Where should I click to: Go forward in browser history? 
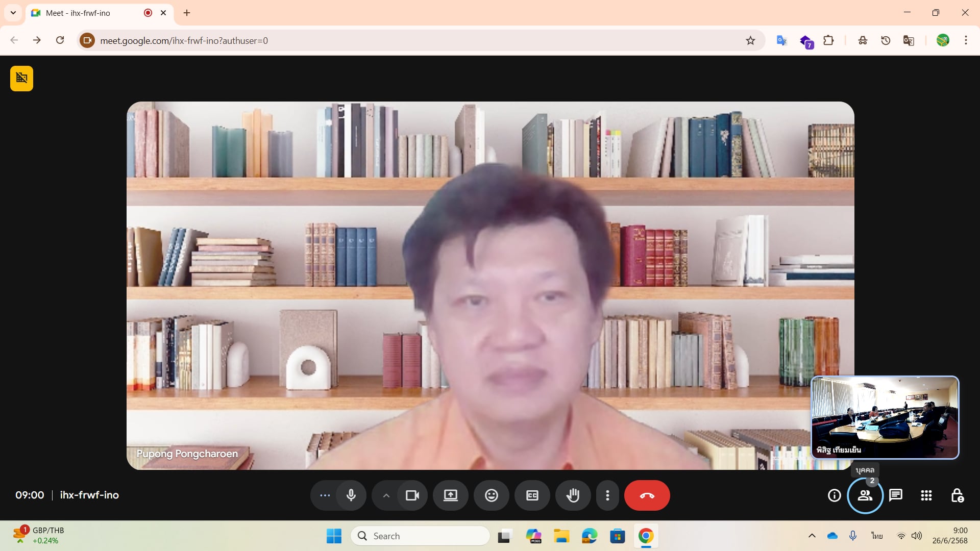(37, 40)
